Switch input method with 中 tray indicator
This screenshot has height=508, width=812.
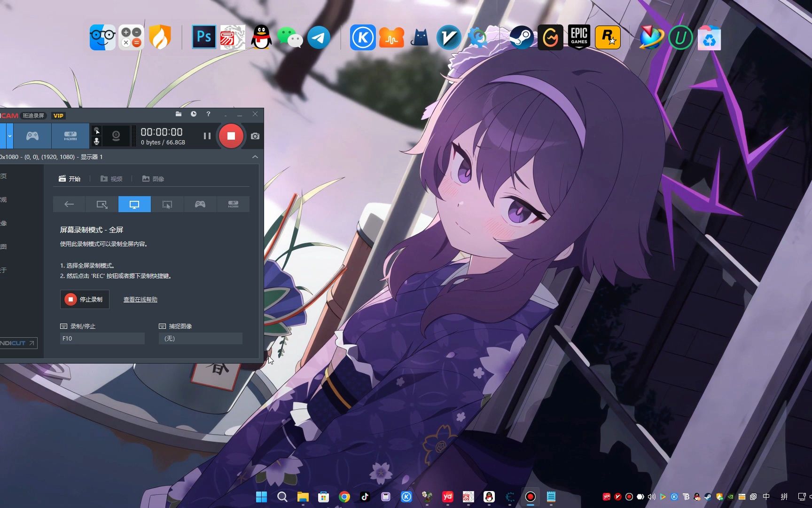pos(766,497)
